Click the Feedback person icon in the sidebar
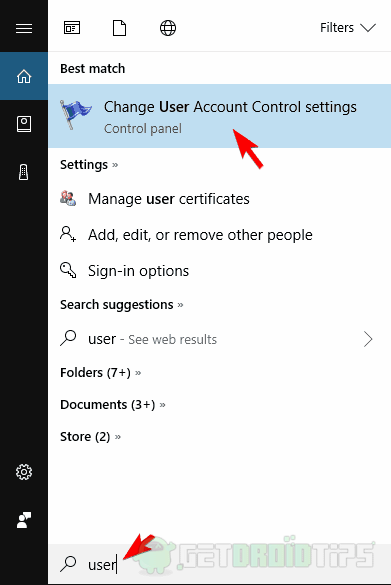 (24, 520)
